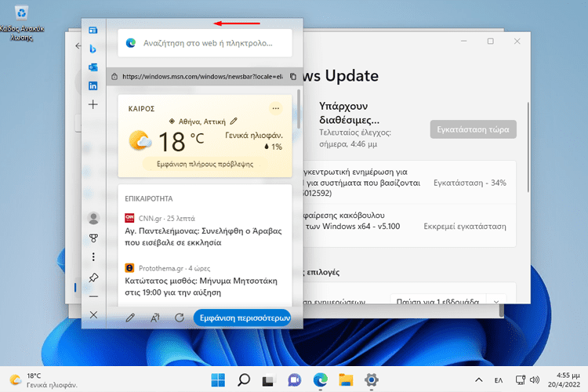Click weather sun-cloud icon in card

(140, 140)
